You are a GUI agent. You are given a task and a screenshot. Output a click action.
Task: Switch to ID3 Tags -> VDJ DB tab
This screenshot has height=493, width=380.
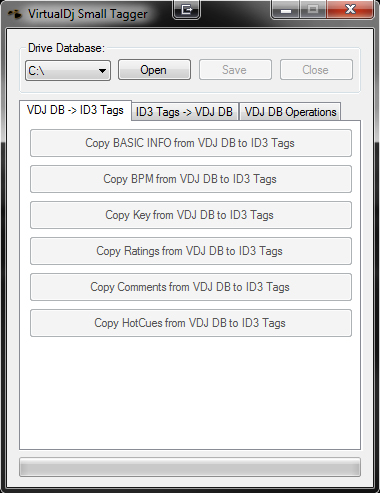[184, 112]
